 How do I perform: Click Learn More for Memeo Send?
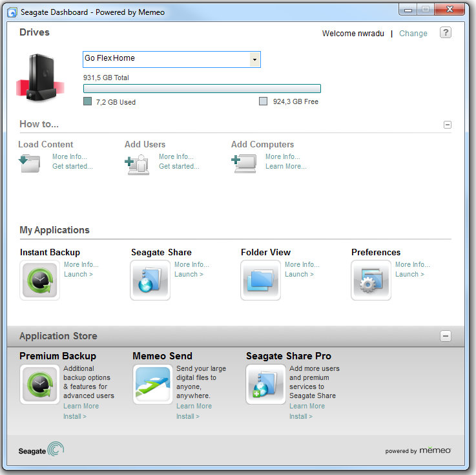click(194, 406)
